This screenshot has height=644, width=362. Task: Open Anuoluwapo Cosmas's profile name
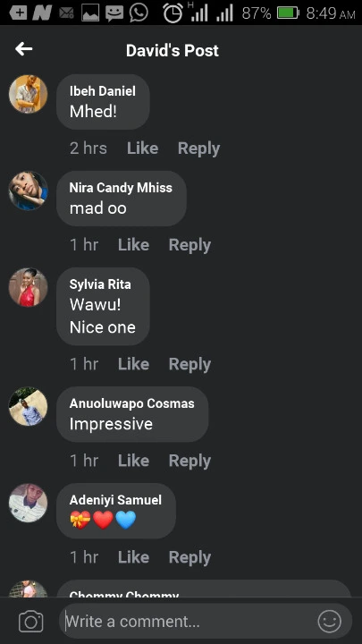(131, 403)
